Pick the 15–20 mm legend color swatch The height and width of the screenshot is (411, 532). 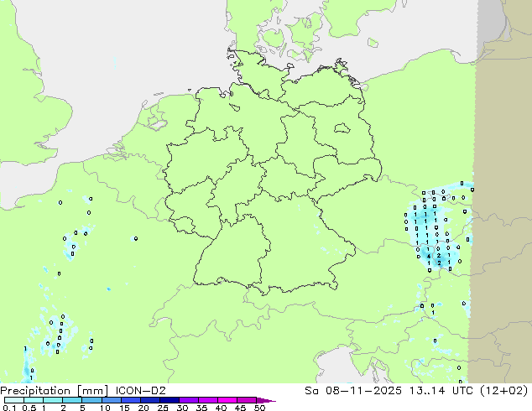[x=130, y=400]
